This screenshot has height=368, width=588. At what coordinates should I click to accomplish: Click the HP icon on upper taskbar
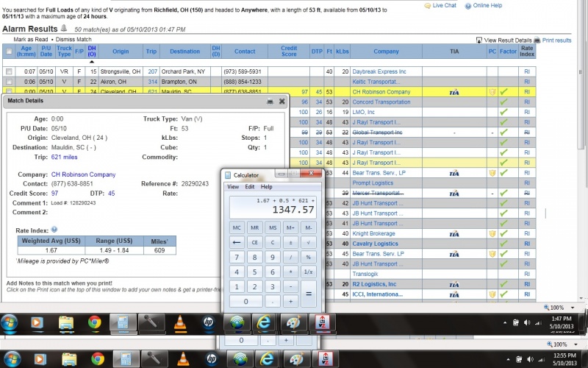pos(208,322)
